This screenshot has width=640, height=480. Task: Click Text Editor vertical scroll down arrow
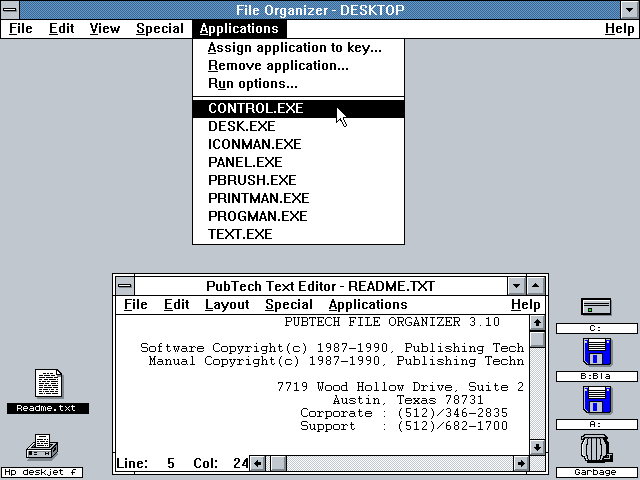pos(537,447)
